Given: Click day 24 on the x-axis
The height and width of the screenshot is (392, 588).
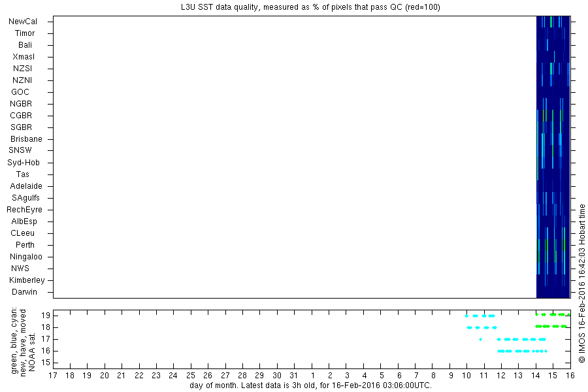Looking at the screenshot, I should point(173,376).
